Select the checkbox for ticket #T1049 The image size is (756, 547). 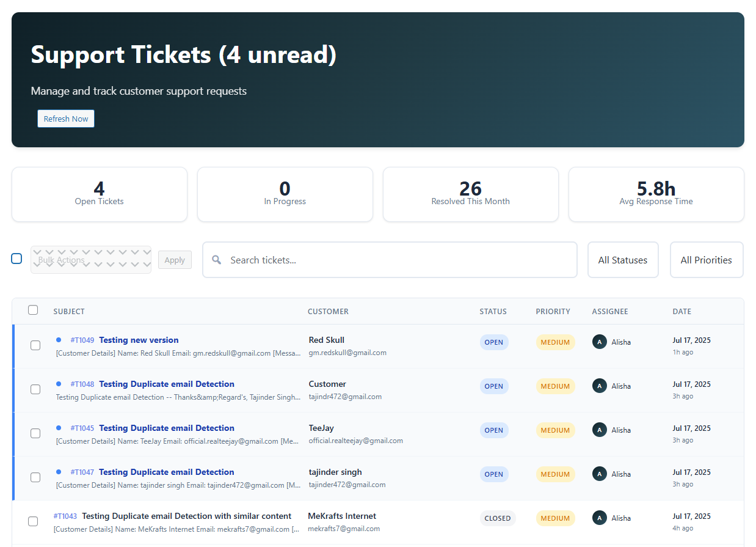[x=35, y=345]
